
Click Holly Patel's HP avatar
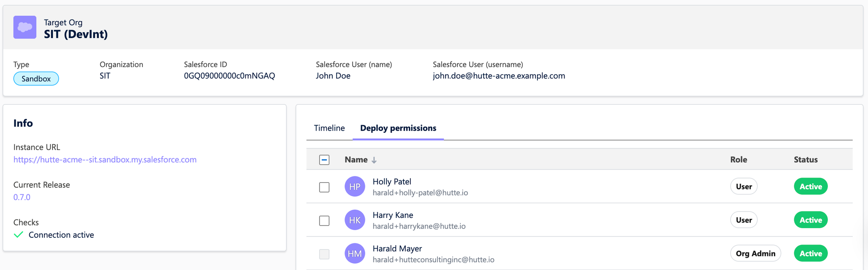click(355, 186)
